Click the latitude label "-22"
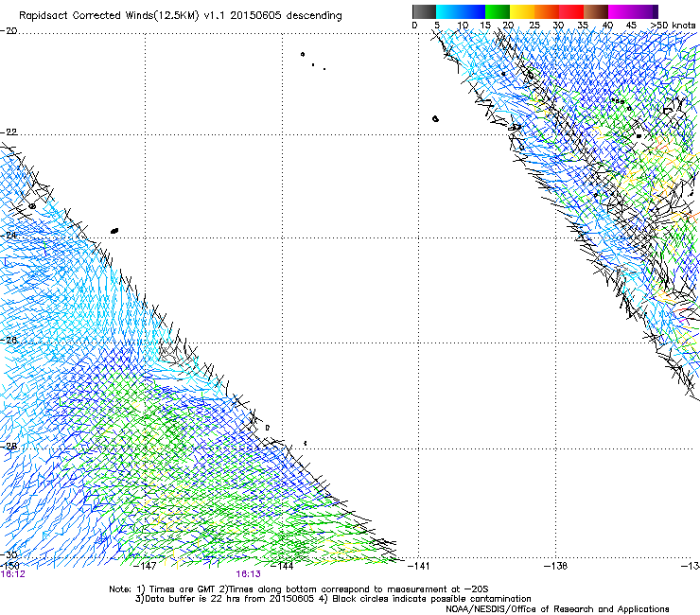 pyautogui.click(x=9, y=132)
